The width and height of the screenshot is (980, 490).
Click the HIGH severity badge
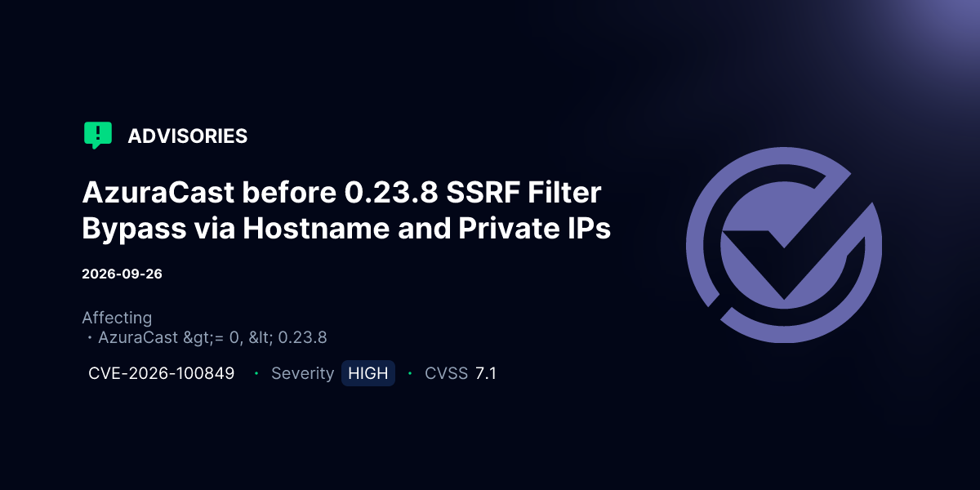368,373
